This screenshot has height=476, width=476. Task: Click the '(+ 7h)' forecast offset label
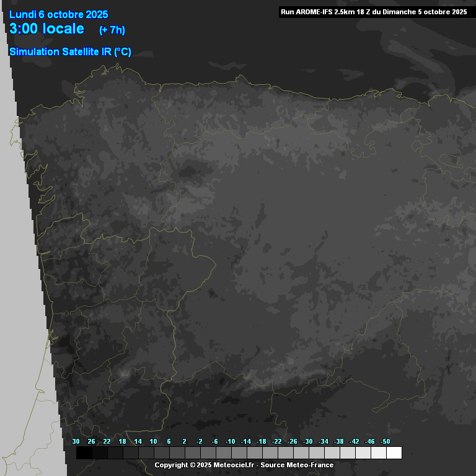(x=112, y=30)
